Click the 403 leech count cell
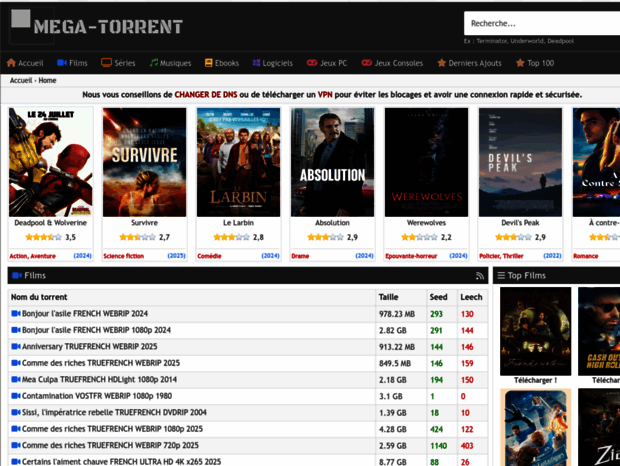Screen dimensions: 620x466 pyautogui.click(x=472, y=446)
